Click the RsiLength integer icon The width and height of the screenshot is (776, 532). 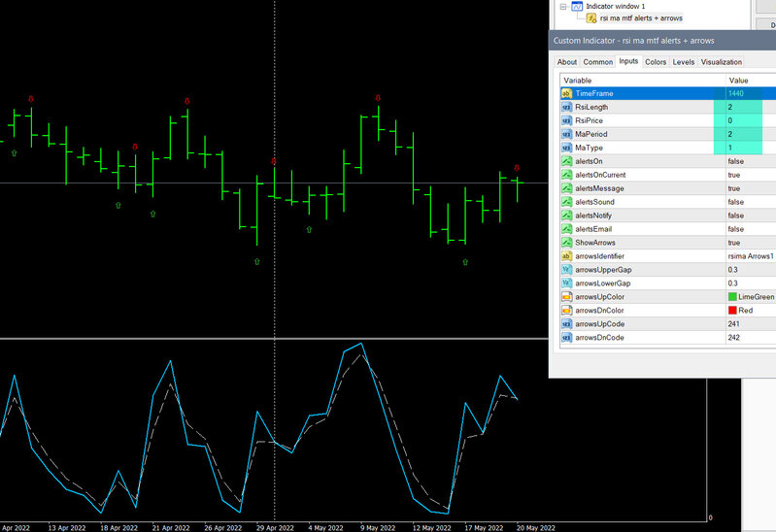pos(566,107)
